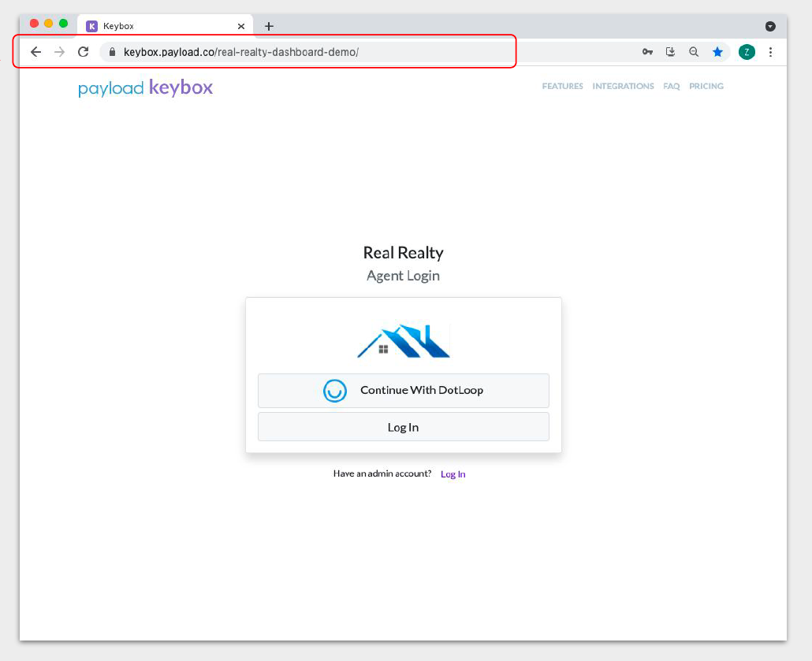The height and width of the screenshot is (661, 812).
Task: Click the DotLoop circle icon on login button
Action: coord(334,391)
